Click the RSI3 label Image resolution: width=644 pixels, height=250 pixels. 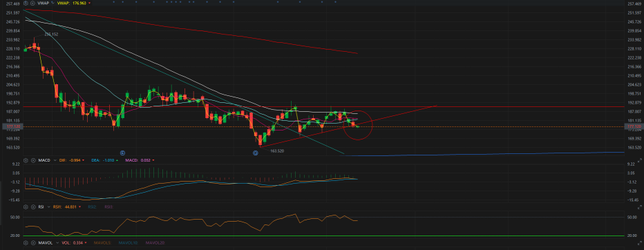(109, 207)
